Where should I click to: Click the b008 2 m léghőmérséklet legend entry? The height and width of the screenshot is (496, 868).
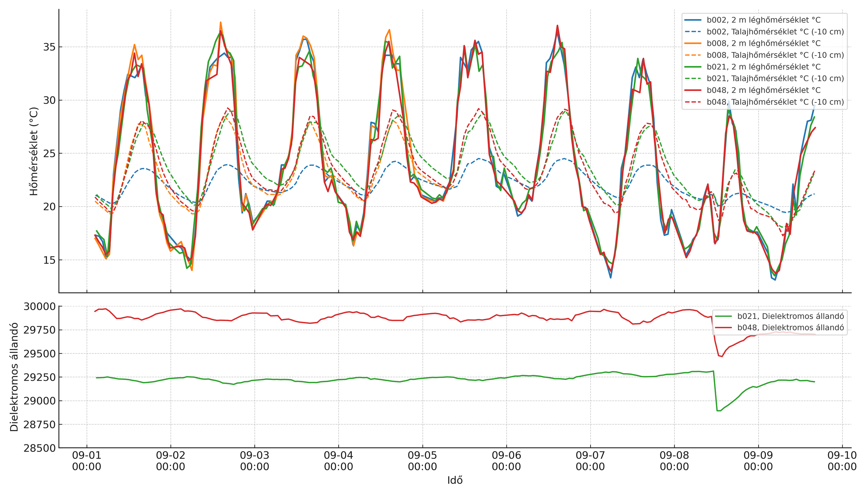pyautogui.click(x=763, y=43)
